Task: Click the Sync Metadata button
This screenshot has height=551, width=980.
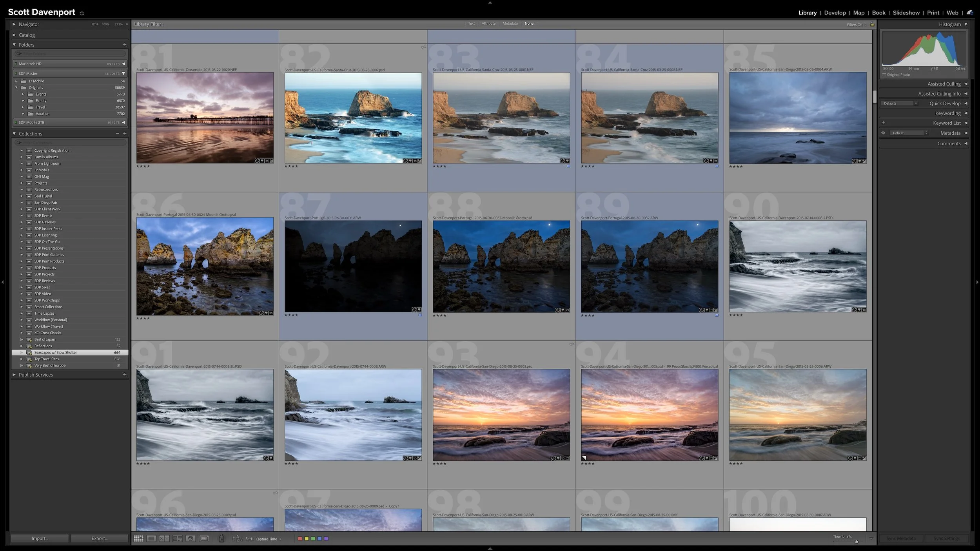Action: [x=901, y=538]
